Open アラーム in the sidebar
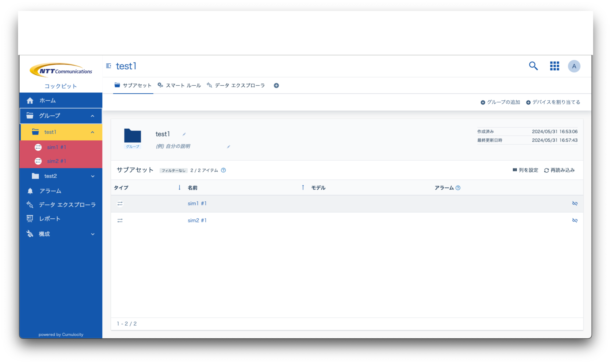The height and width of the screenshot is (364, 611). (x=61, y=191)
